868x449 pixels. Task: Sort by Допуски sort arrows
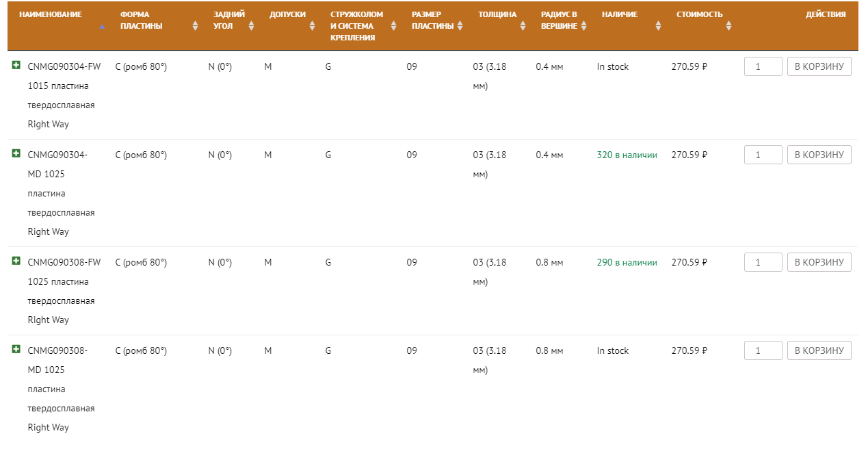[x=313, y=26]
